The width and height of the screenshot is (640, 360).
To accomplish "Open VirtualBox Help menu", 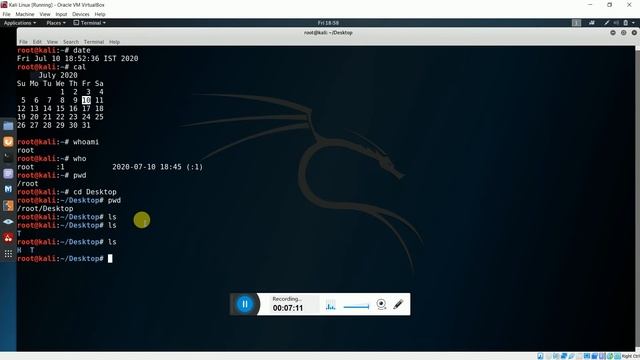I will [100, 14].
